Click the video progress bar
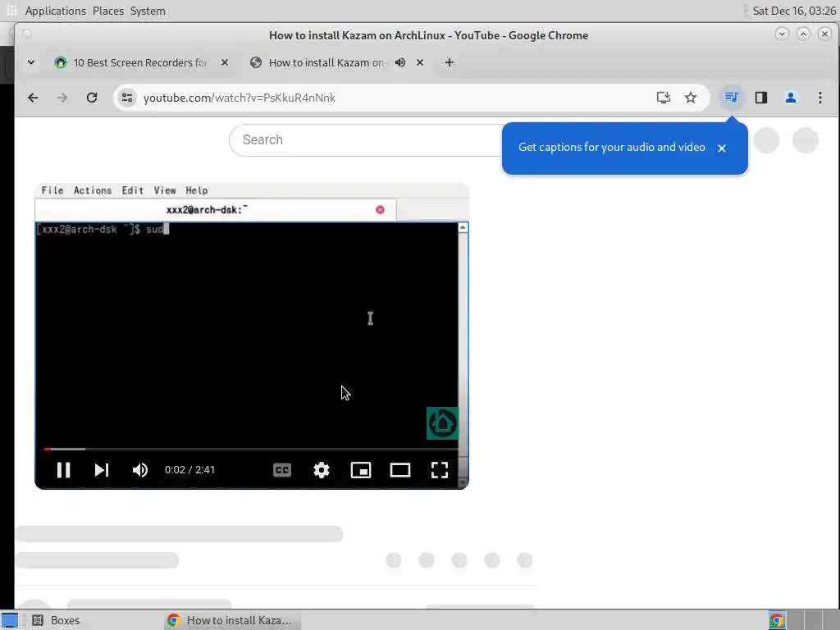Viewport: 840px width, 630px height. coord(251,449)
